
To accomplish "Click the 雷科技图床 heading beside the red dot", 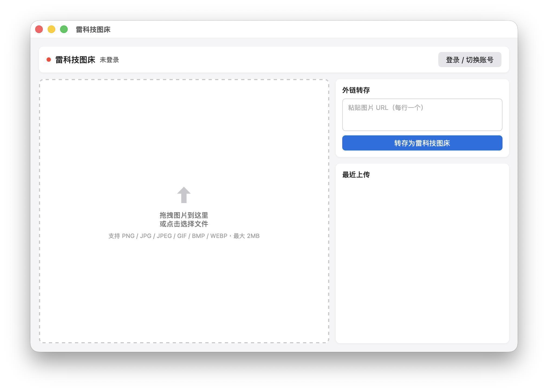I will coord(75,60).
